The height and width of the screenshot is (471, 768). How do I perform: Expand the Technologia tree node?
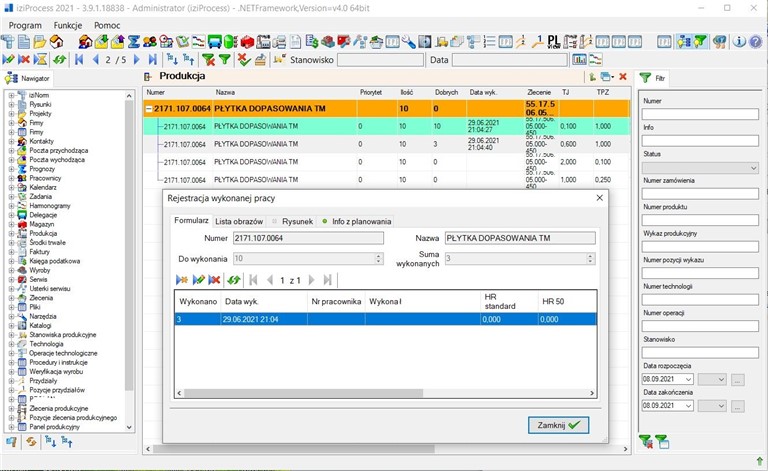click(11, 344)
